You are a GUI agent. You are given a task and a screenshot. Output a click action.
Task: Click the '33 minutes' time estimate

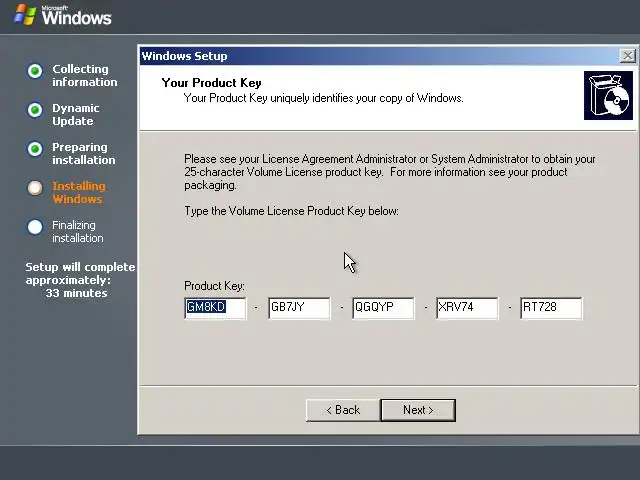[x=76, y=293]
